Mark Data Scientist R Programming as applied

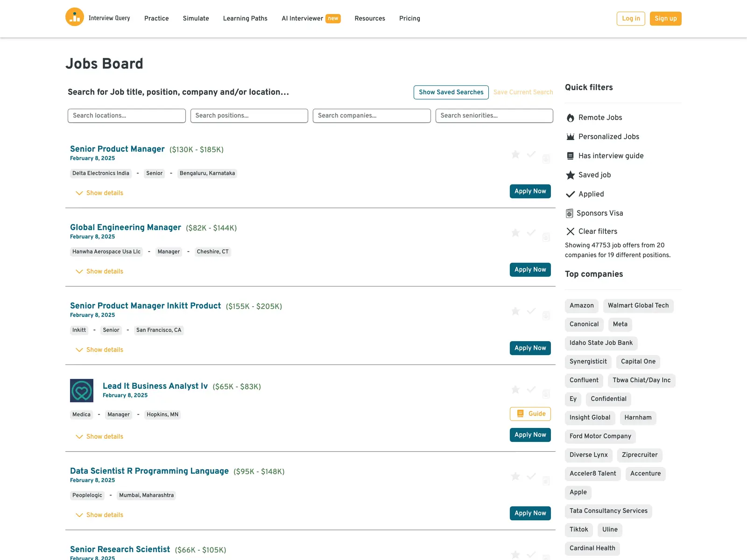coord(531,476)
